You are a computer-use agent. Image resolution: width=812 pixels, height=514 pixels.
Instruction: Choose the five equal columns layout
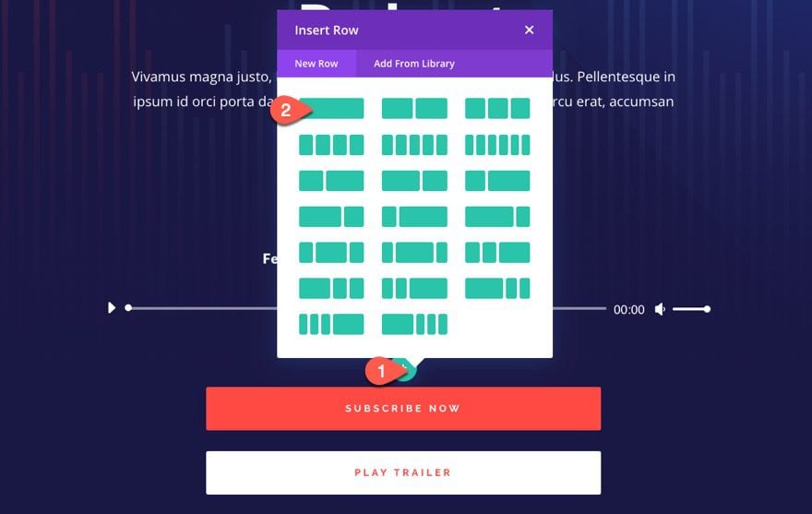[414, 145]
